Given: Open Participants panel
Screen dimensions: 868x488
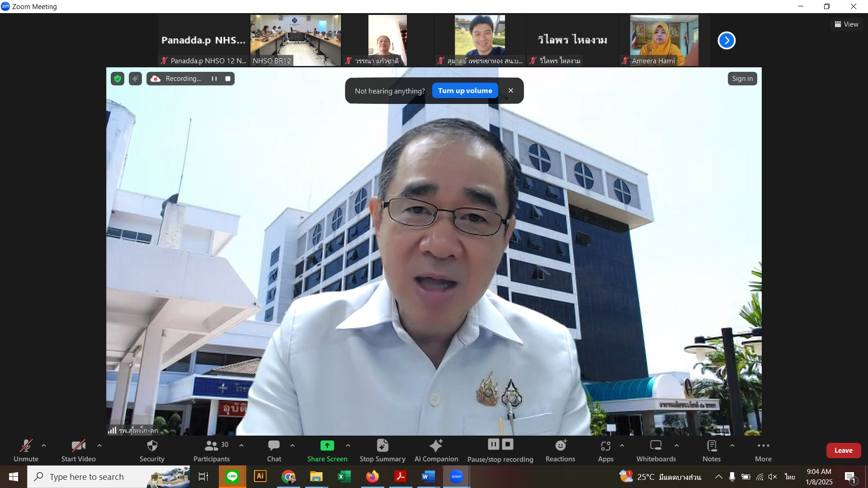Looking at the screenshot, I should (x=212, y=450).
